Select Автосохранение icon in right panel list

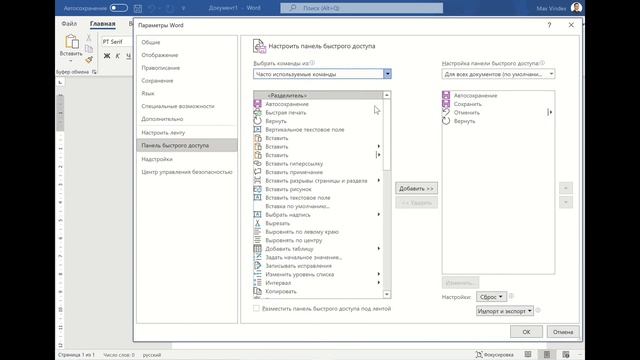(x=446, y=96)
